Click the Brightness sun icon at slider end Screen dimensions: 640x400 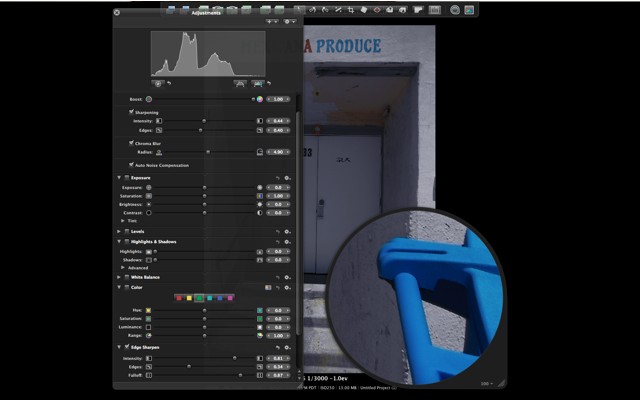tap(260, 204)
